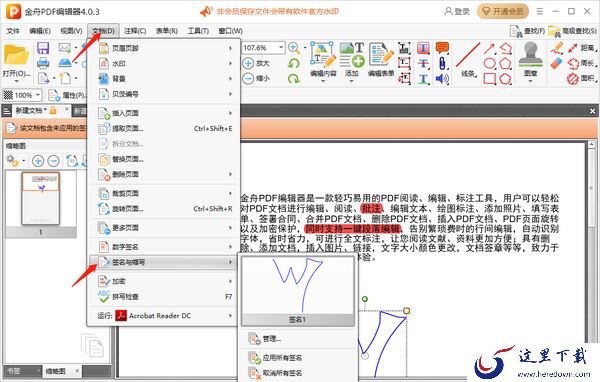Click the 面积 area measure tool
Image resolution: width=600 pixels, height=382 pixels.
pos(582,78)
